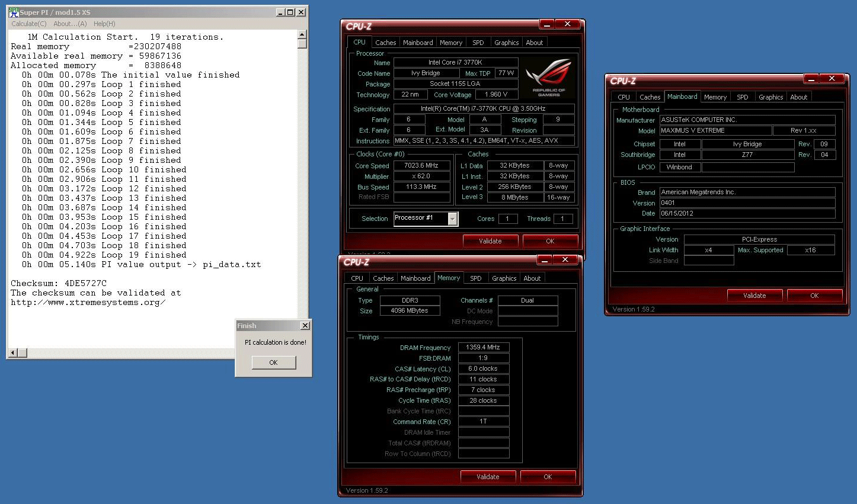Click Validate in the CPU tab window
Viewport: 857px width, 504px height.
490,241
